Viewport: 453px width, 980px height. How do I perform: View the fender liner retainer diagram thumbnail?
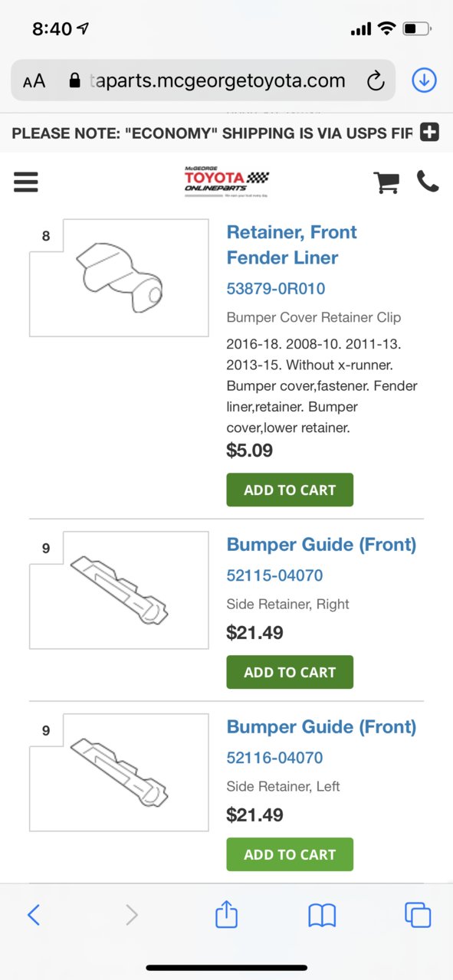(119, 277)
